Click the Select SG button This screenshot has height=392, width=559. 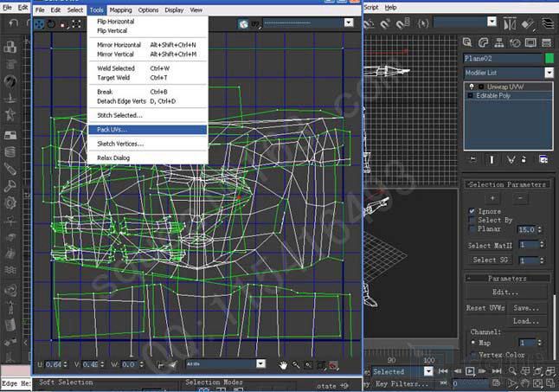[x=490, y=260]
